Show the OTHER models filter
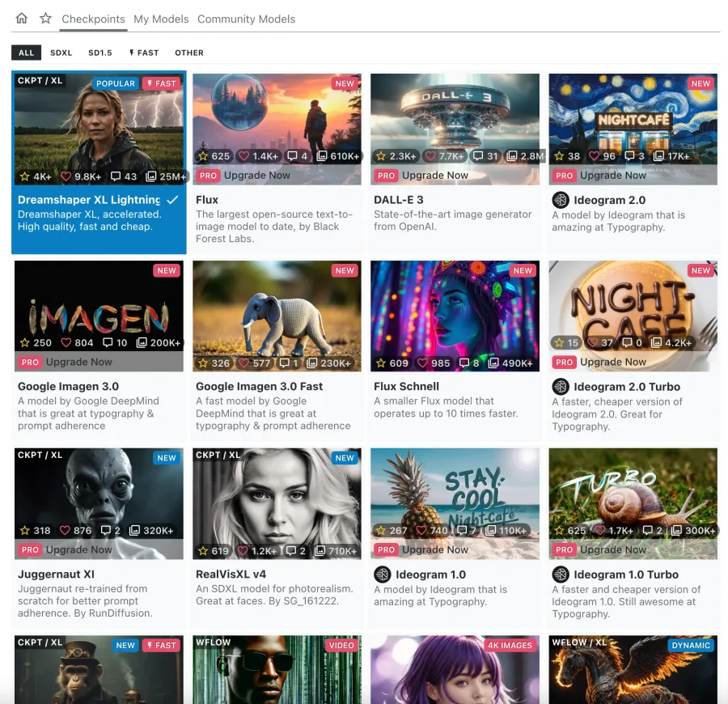Image resolution: width=728 pixels, height=704 pixels. pos(189,53)
